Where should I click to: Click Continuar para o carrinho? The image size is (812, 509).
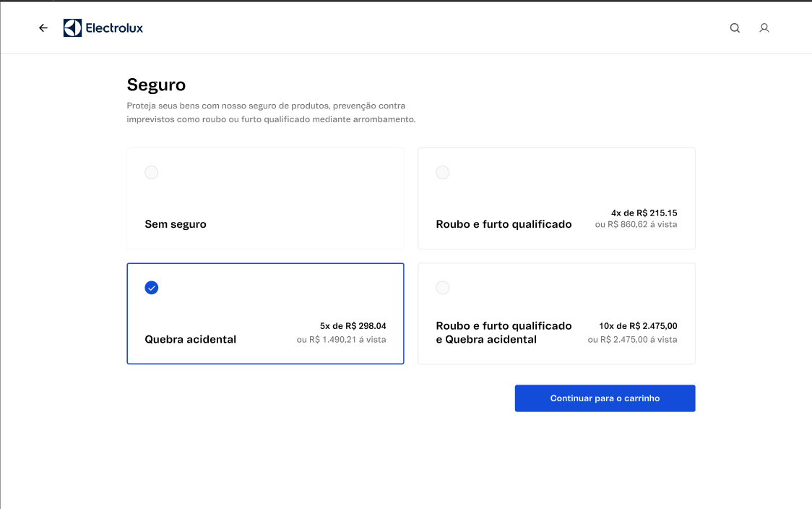[605, 398]
